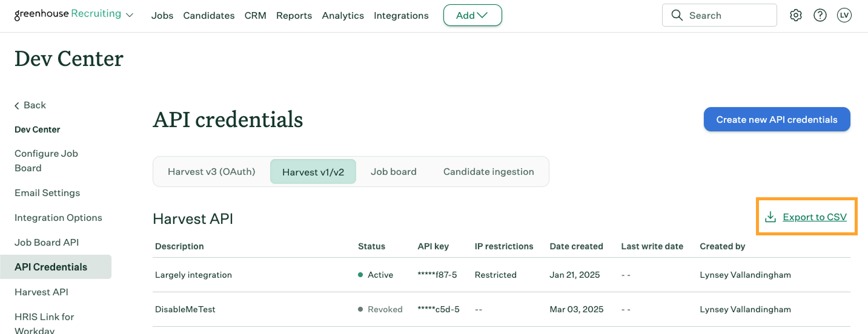Screen dimensions: 868x334
Task: Select the Job board tab
Action: pos(394,172)
